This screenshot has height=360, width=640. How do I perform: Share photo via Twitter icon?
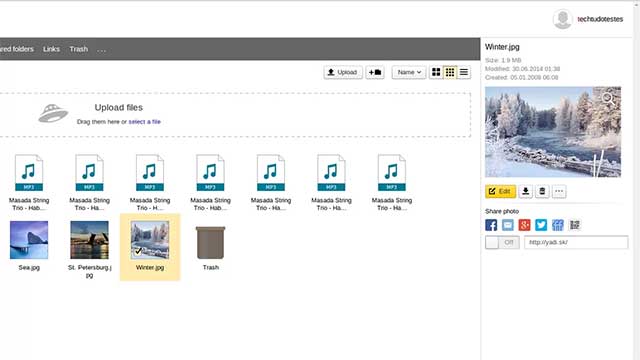pyautogui.click(x=541, y=225)
